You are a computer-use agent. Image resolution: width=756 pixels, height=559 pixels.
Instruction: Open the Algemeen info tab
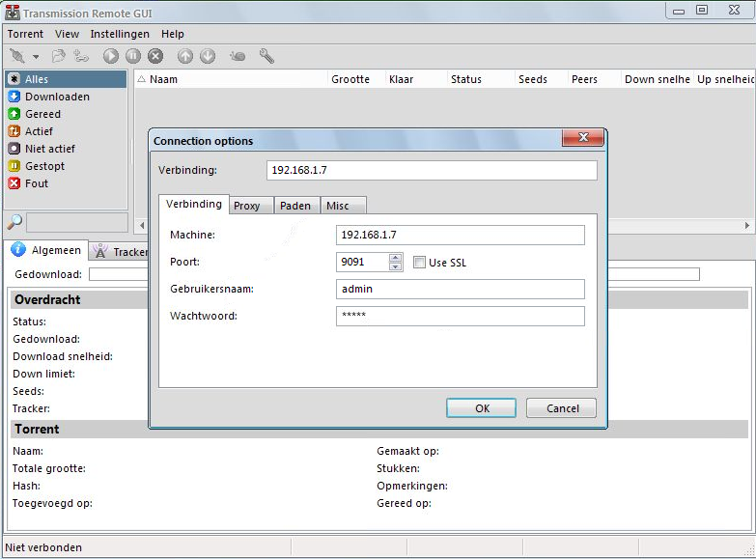[x=47, y=250]
